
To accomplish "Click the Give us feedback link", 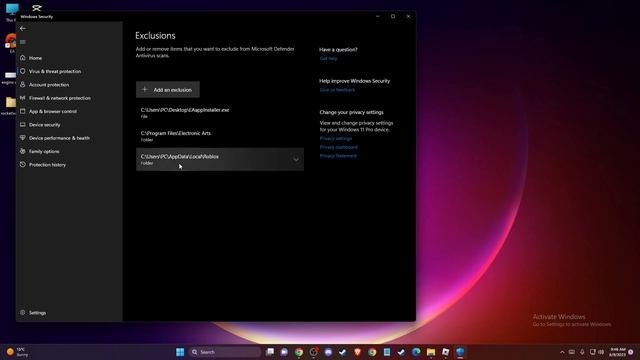I will tap(337, 90).
